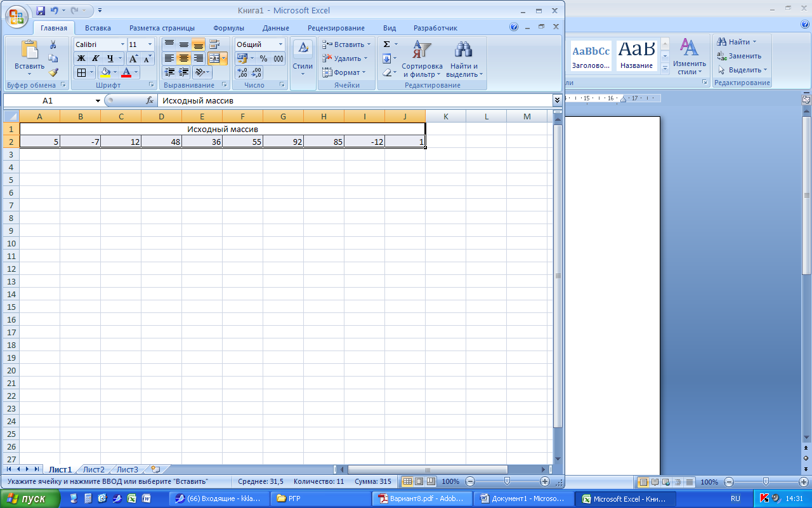Screen dimensions: 812x508
Task: Click the Clear eraser icon
Action: [386, 72]
